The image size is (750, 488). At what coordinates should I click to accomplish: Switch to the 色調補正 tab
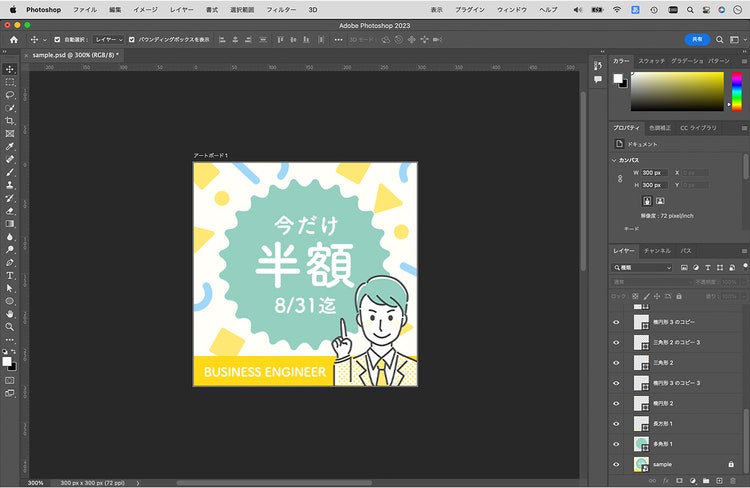pyautogui.click(x=660, y=128)
